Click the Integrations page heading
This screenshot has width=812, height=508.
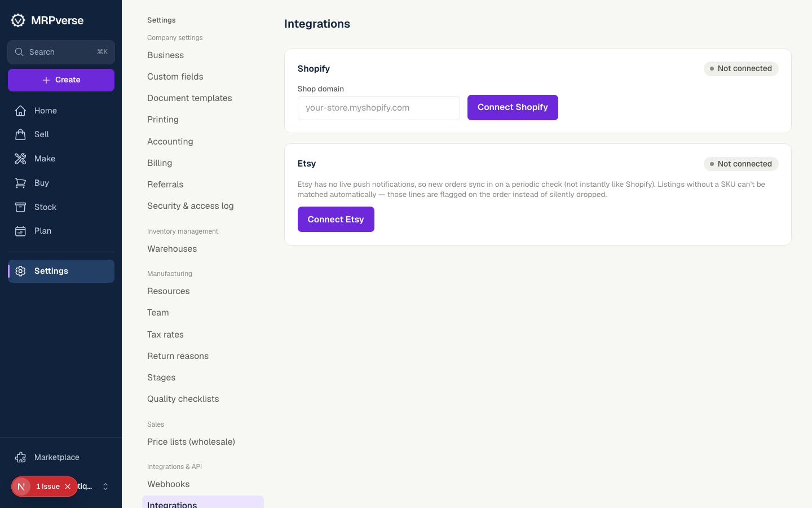coord(317,24)
